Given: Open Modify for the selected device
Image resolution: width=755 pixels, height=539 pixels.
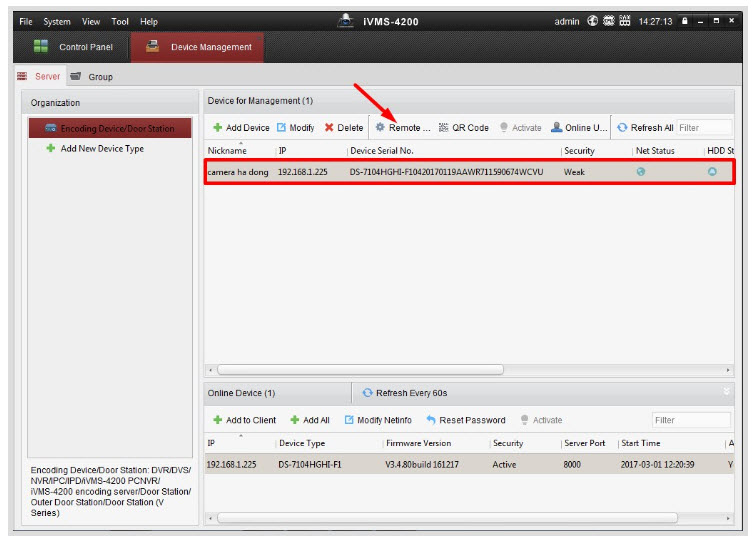Looking at the screenshot, I should coord(295,128).
